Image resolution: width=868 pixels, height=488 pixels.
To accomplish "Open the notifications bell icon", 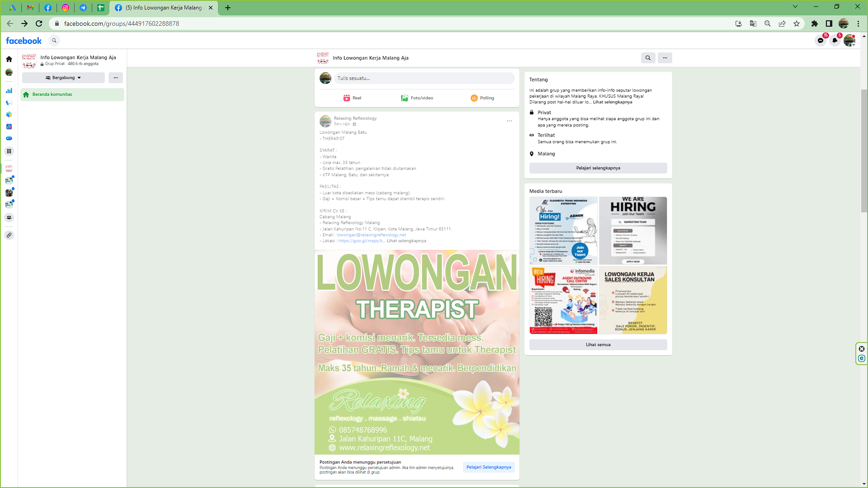I will tap(835, 41).
